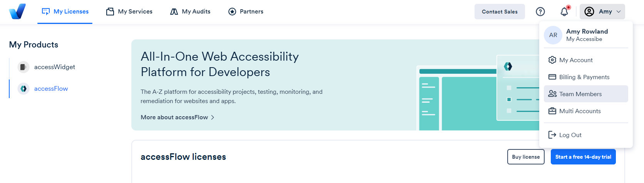Image resolution: width=644 pixels, height=183 pixels.
Task: Click the accessFlow product icon
Action: click(x=23, y=89)
